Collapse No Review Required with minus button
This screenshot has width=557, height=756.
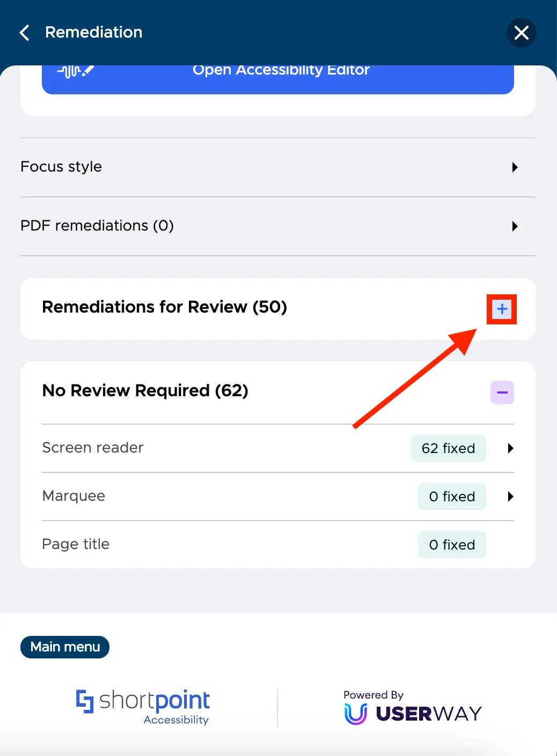[502, 392]
